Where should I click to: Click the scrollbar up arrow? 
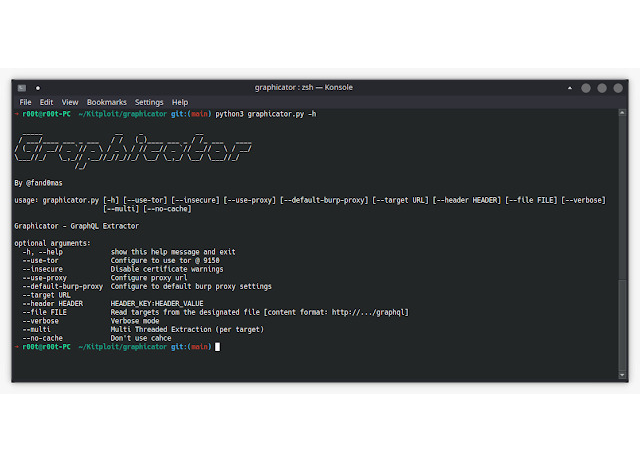[622, 113]
